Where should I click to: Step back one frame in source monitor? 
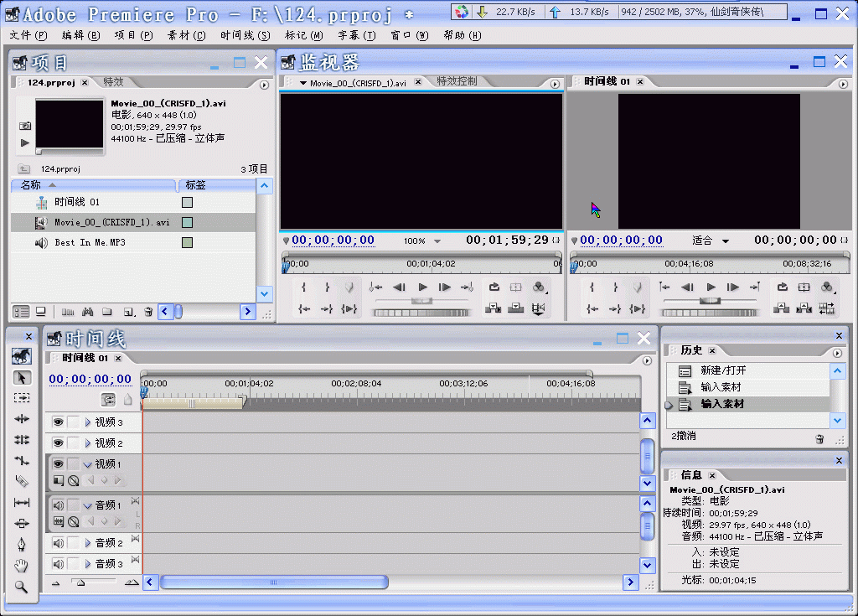(400, 287)
